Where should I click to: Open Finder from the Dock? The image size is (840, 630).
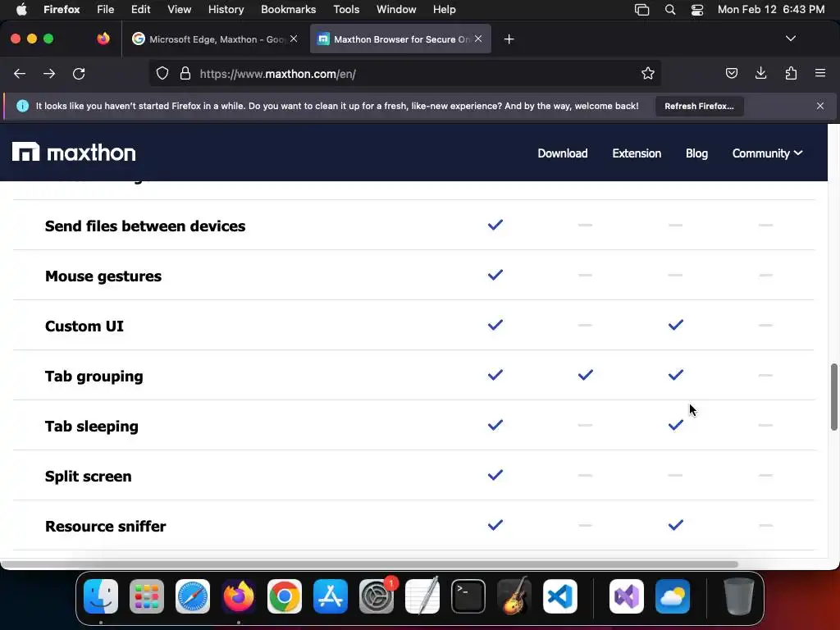click(x=101, y=596)
